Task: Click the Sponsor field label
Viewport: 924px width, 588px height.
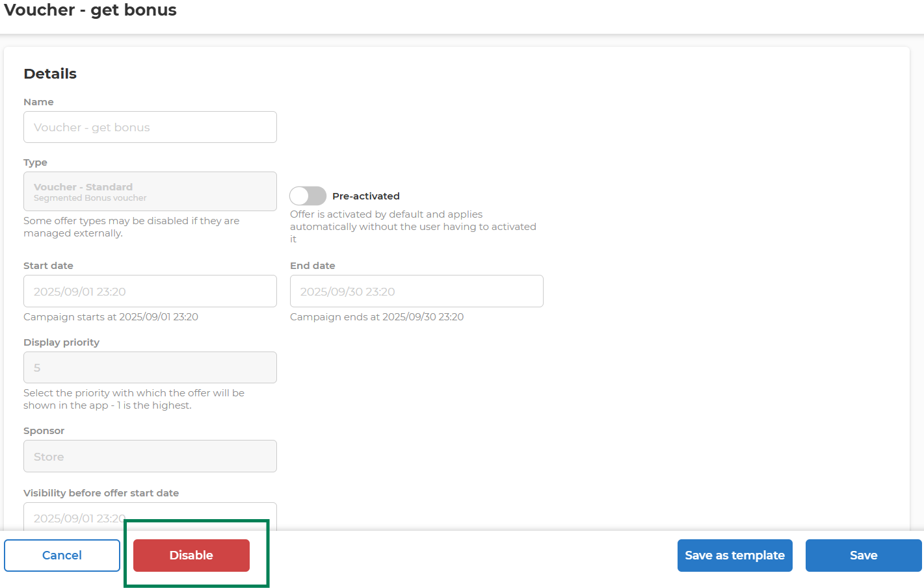Action: [44, 431]
